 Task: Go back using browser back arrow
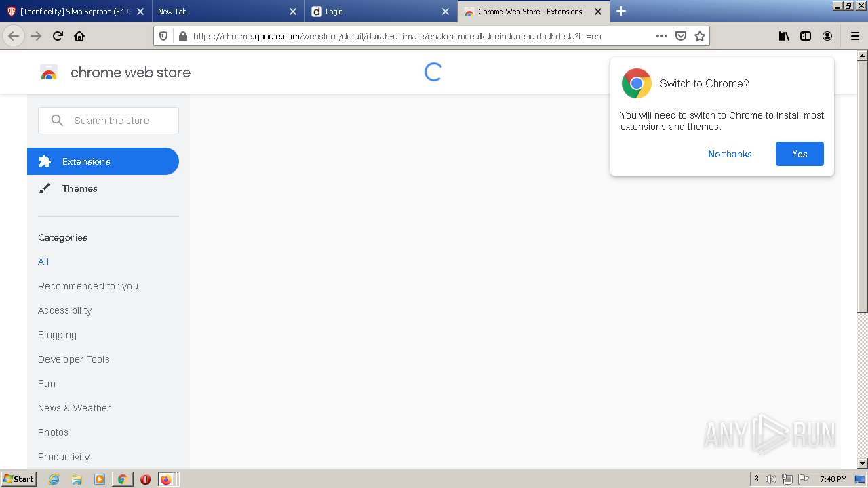[13, 36]
